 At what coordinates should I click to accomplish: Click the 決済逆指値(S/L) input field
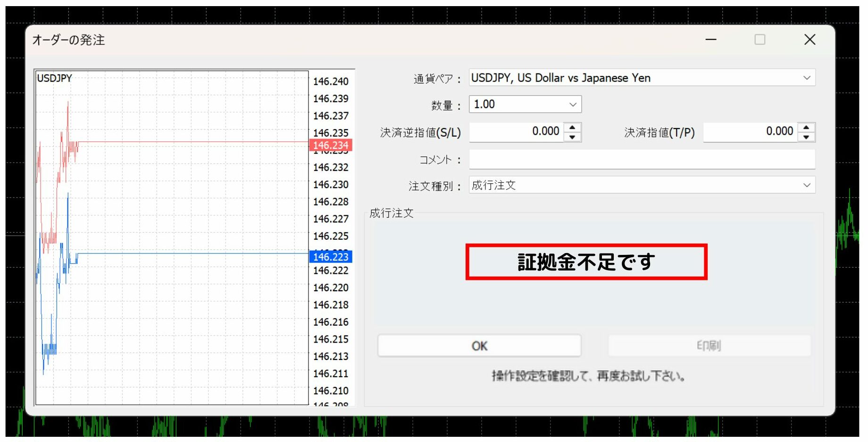click(517, 132)
